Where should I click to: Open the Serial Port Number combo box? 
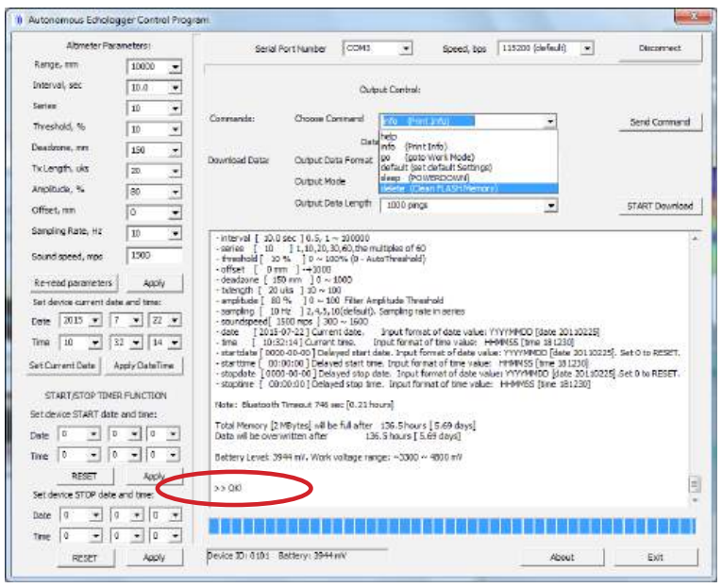[x=406, y=48]
